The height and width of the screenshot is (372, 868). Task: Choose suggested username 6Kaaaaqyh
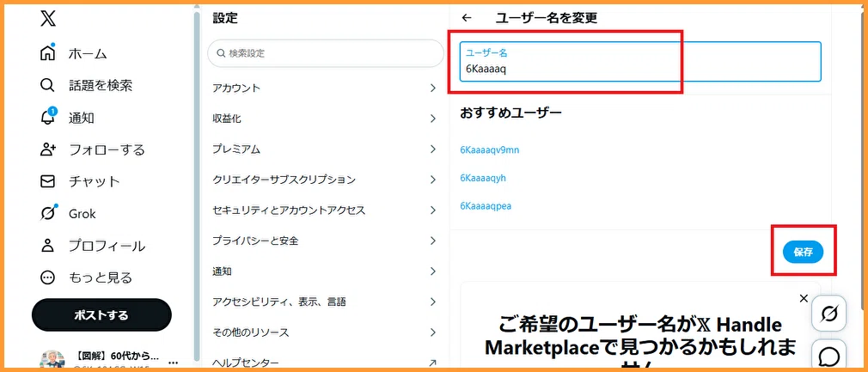tap(483, 178)
